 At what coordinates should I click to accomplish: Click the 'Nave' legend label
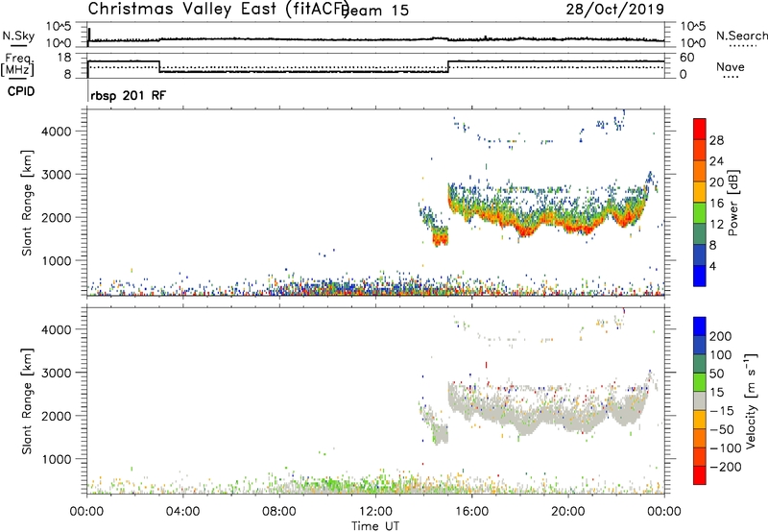pyautogui.click(x=731, y=66)
